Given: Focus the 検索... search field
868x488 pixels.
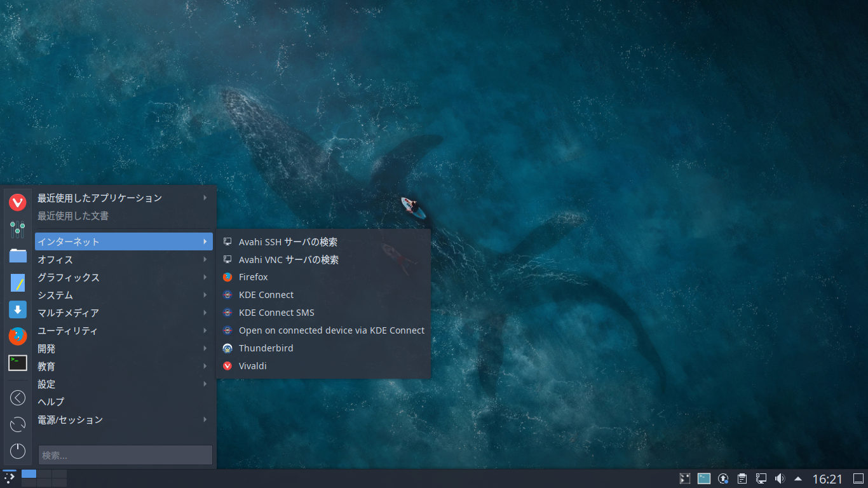Looking at the screenshot, I should pos(125,455).
